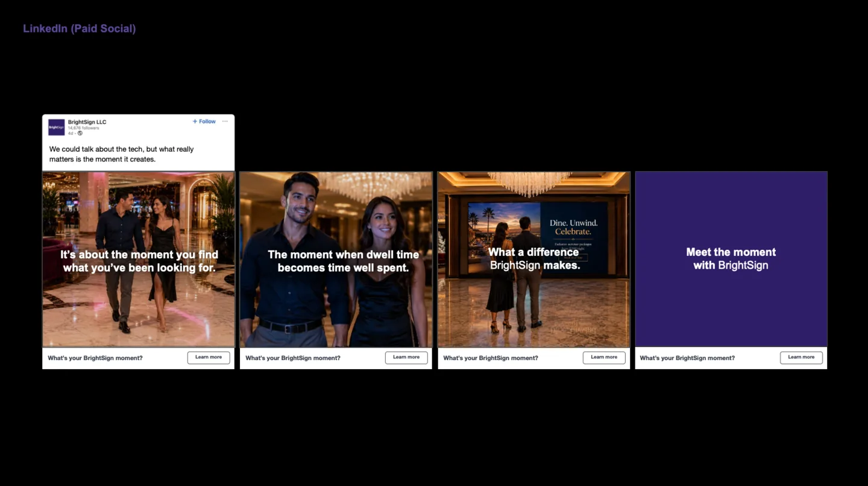Select the 'LinkedIn (Paid Social)' slide title
This screenshot has width=868, height=486.
[80, 28]
